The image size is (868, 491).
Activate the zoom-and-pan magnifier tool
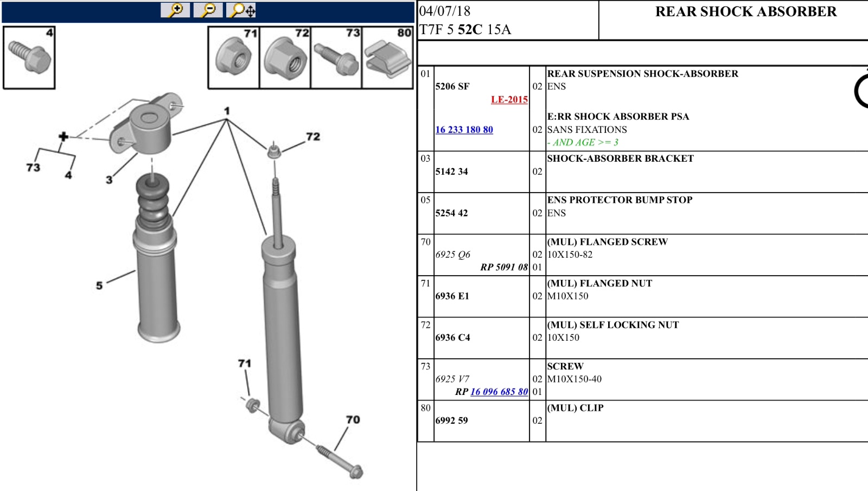point(241,10)
